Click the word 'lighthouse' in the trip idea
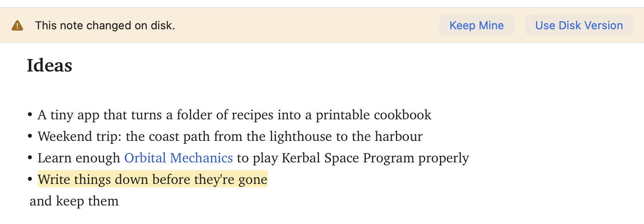 click(302, 137)
